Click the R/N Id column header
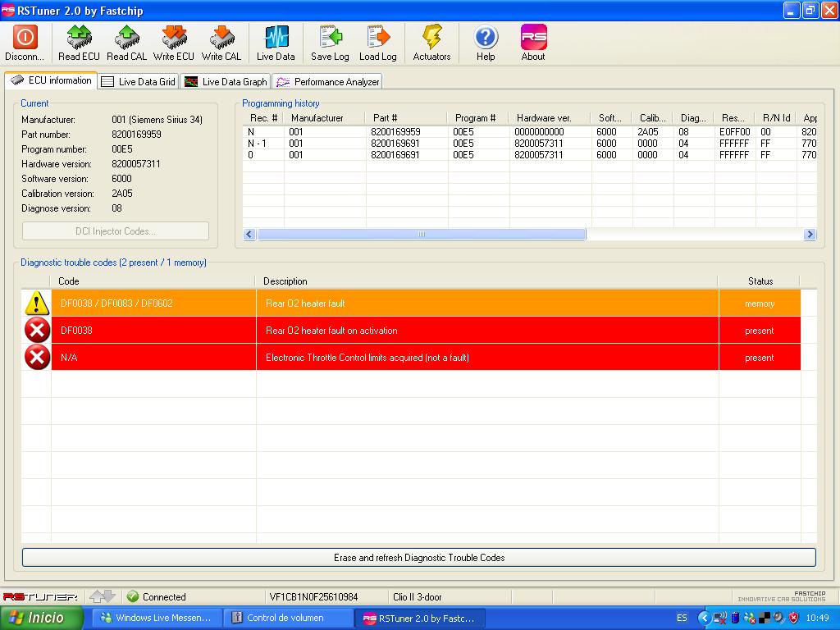This screenshot has height=630, width=840. tap(776, 118)
